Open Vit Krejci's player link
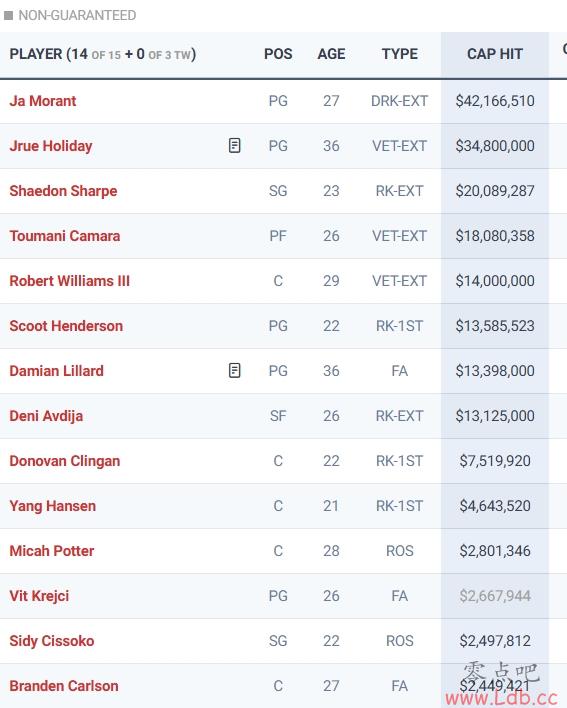Screen dimensions: 567x708 tap(39, 596)
